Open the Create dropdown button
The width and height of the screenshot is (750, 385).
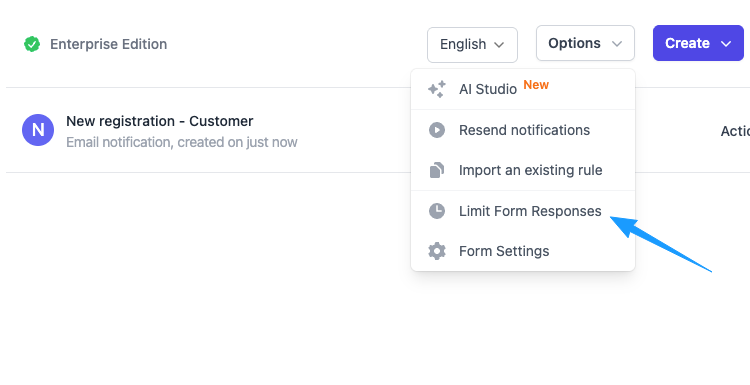tap(698, 44)
